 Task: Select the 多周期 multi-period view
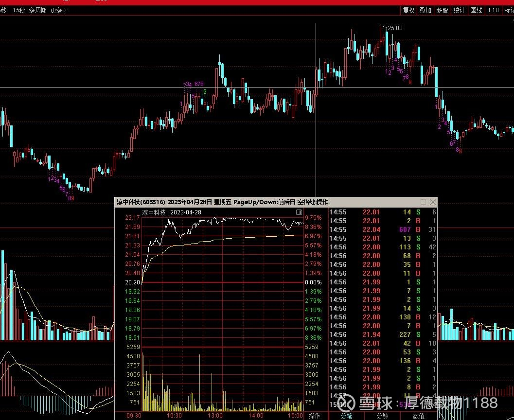click(37, 10)
